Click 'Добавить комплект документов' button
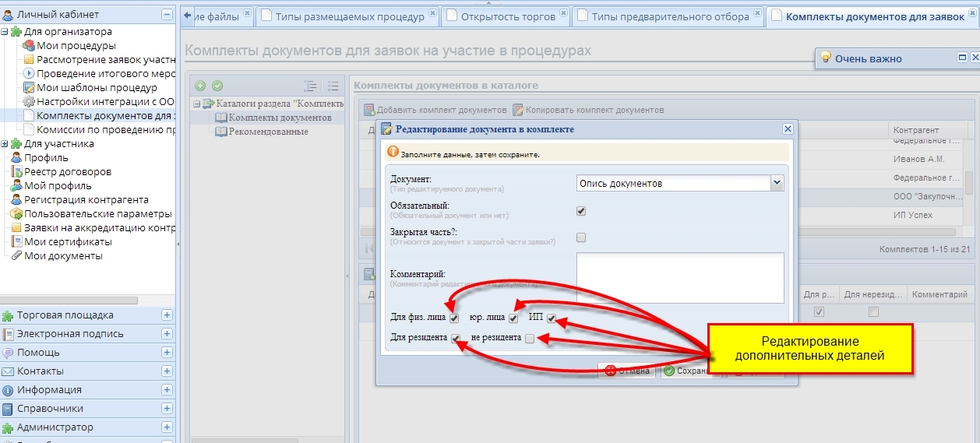The width and height of the screenshot is (980, 443). [x=435, y=111]
